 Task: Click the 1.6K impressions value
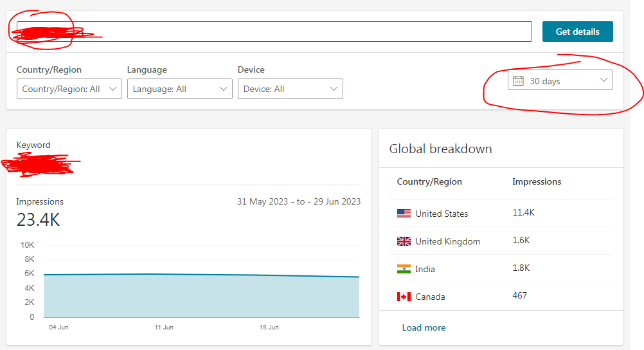(x=521, y=240)
